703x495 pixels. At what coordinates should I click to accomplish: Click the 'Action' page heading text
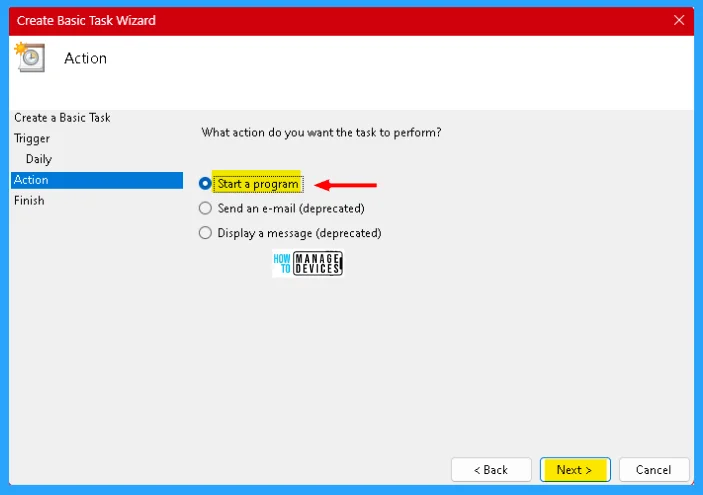coord(85,58)
